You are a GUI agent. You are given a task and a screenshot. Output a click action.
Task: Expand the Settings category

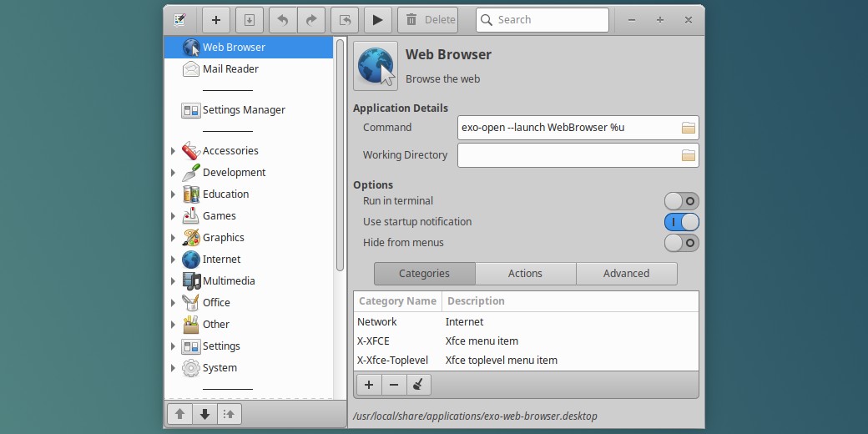173,346
